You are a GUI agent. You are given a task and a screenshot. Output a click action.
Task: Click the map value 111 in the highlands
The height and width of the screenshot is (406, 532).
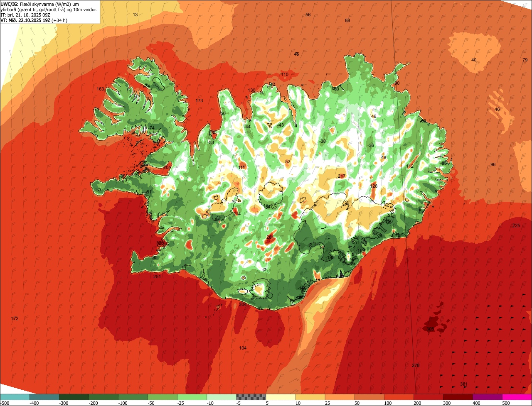click(x=242, y=167)
